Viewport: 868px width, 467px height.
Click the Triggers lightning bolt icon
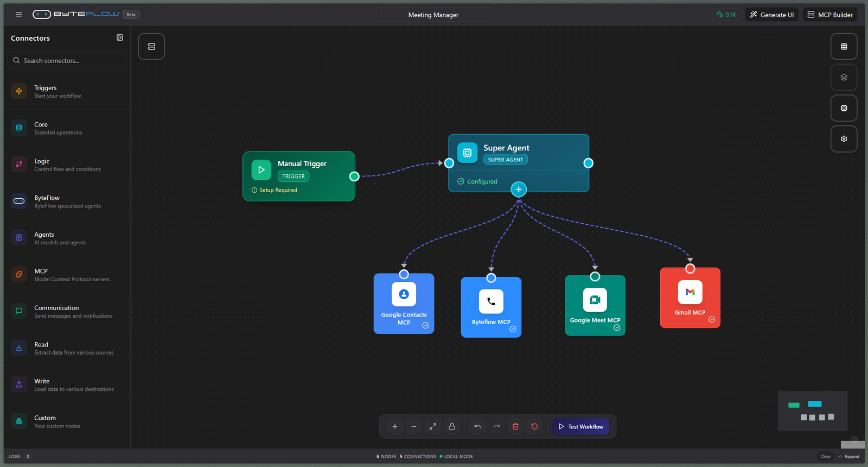tap(19, 91)
